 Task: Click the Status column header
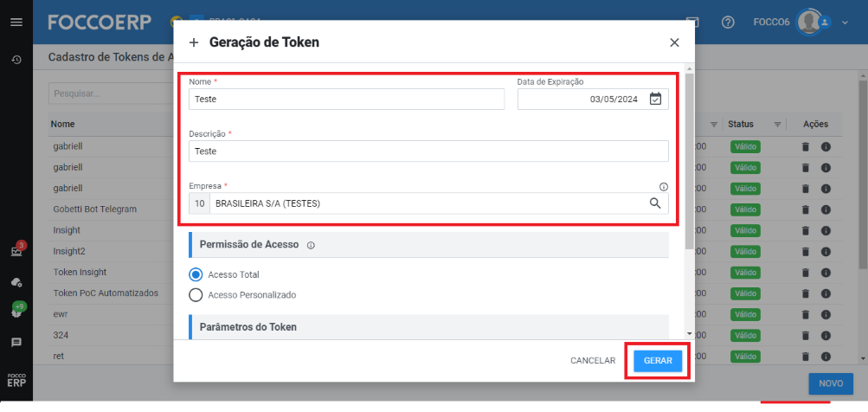[x=741, y=124]
